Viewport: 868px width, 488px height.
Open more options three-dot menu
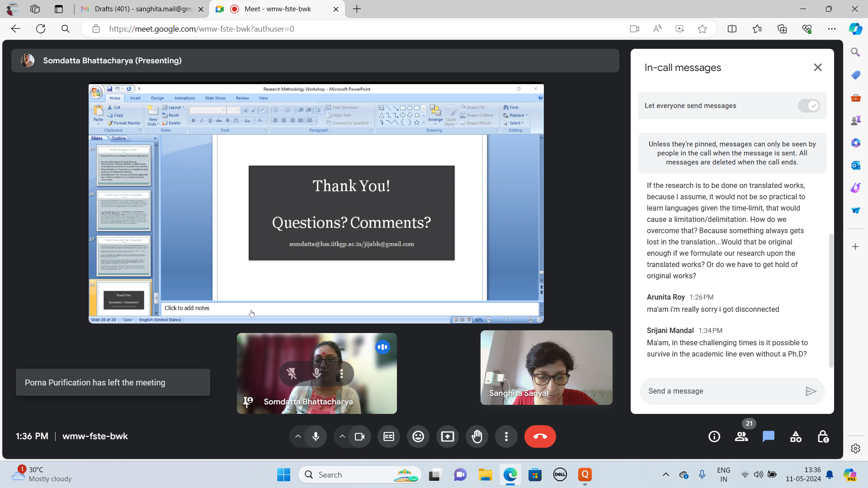tap(506, 436)
